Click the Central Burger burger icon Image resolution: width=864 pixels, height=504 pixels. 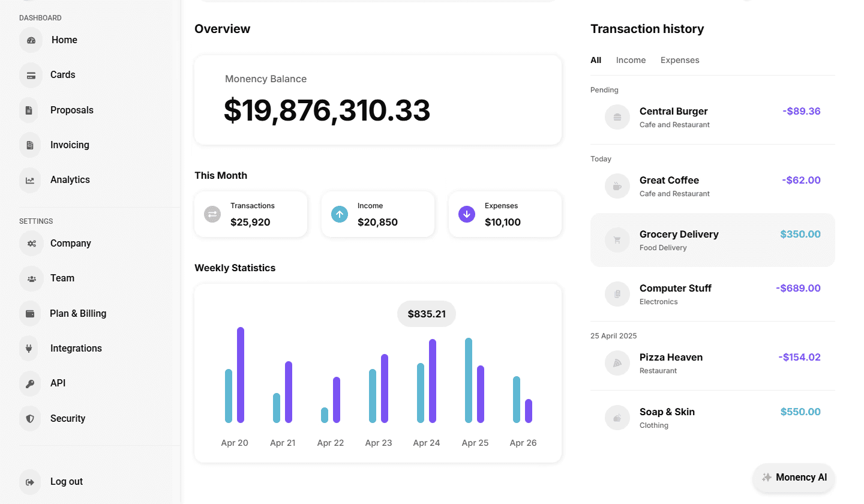click(617, 118)
